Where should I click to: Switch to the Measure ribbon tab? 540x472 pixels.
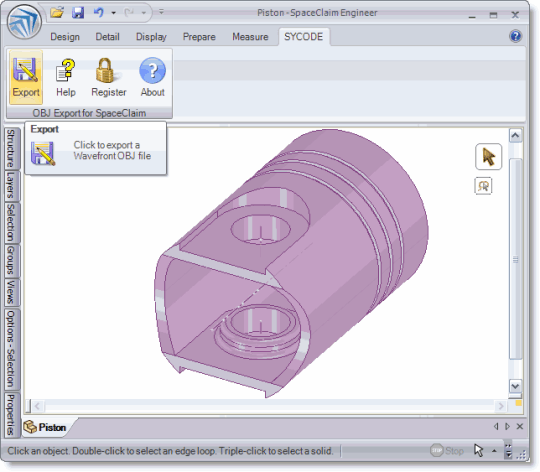250,37
